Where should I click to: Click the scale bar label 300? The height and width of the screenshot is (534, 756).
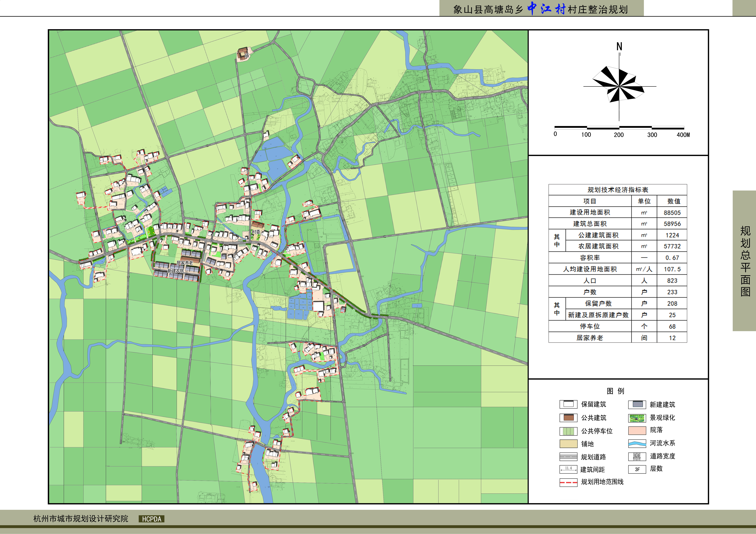coord(652,135)
